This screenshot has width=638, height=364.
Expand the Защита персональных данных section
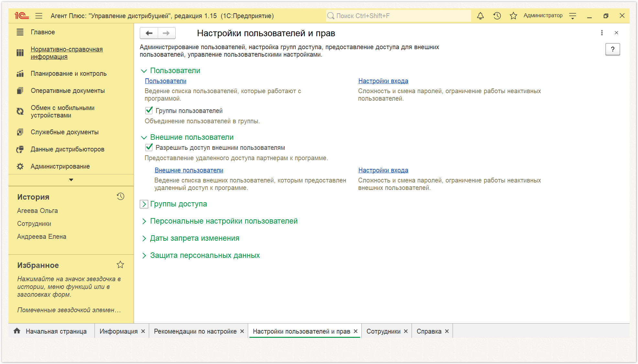click(x=144, y=256)
